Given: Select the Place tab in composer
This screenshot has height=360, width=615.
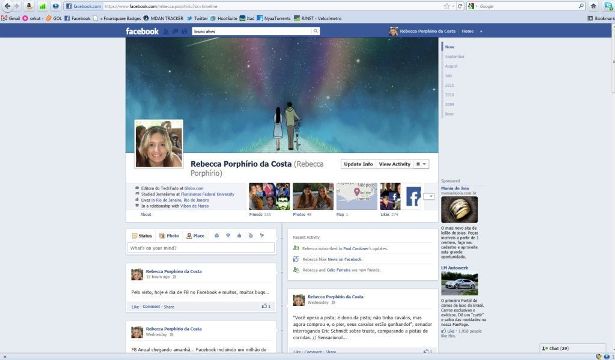Looking at the screenshot, I should pos(195,236).
